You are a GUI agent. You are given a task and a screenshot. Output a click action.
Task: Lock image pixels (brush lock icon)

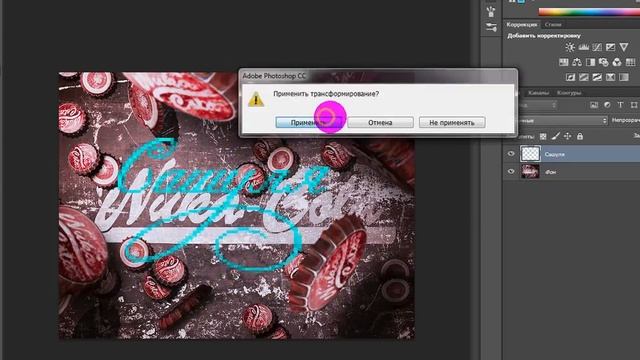tap(556, 136)
